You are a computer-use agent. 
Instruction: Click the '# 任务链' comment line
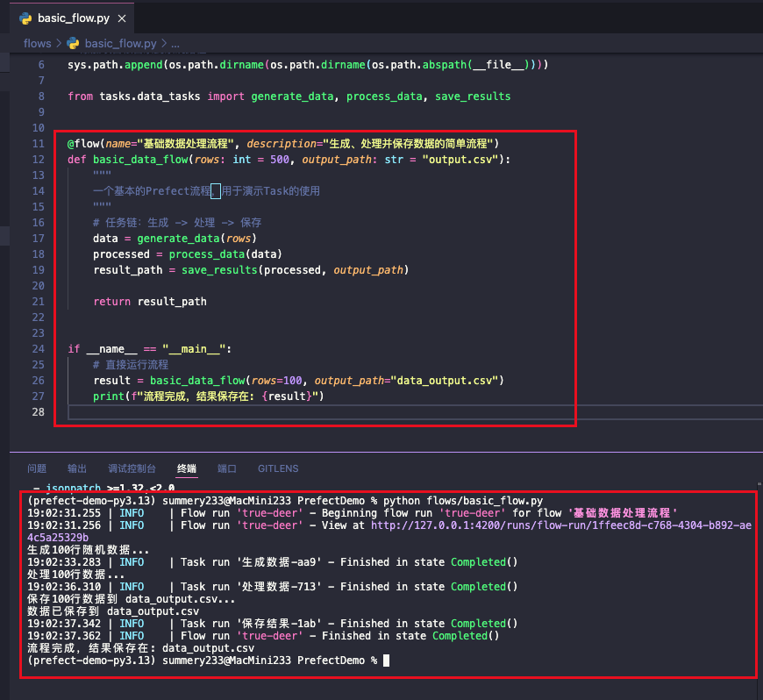click(177, 223)
